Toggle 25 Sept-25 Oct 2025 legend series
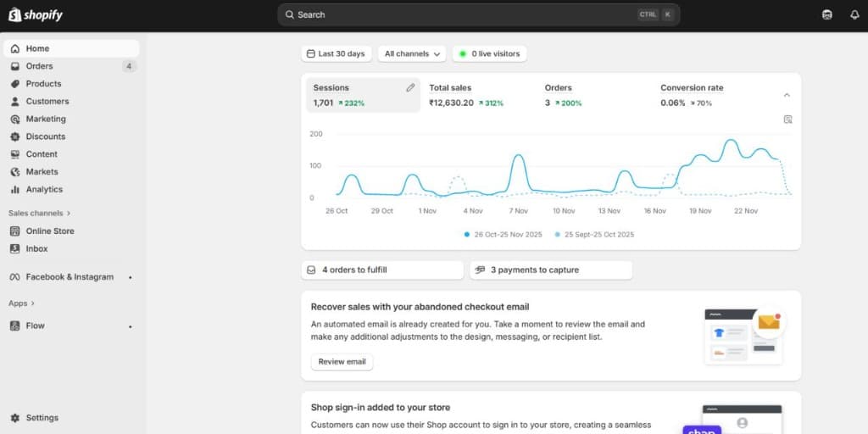Viewport: 868px width, 434px height. [x=594, y=235]
